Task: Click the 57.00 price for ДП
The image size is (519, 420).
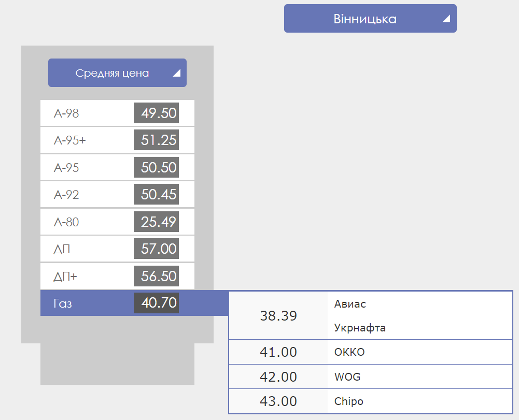Action: [x=156, y=249]
